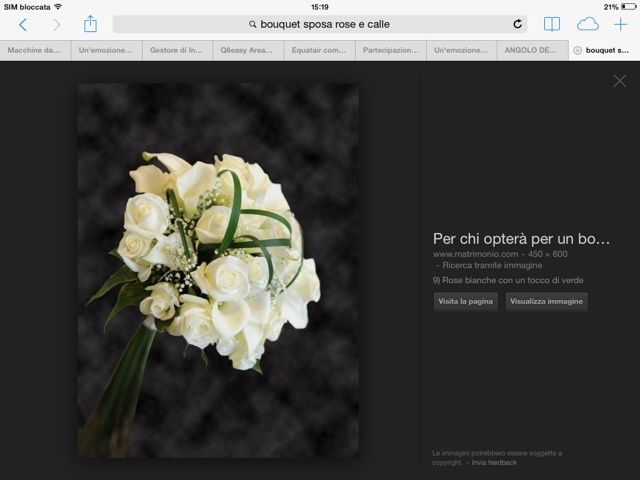Reload the page with the refresh icon
Viewport: 640px width, 480px height.
(517, 24)
